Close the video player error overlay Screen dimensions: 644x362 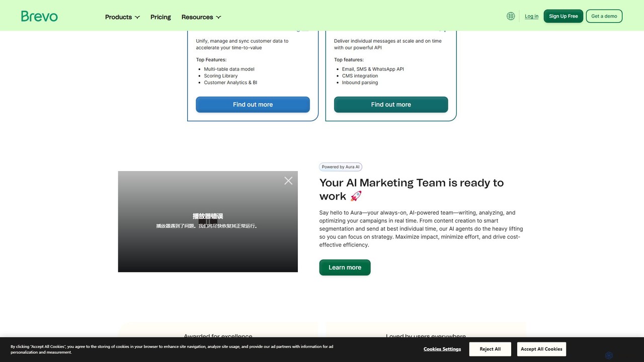pos(288,180)
